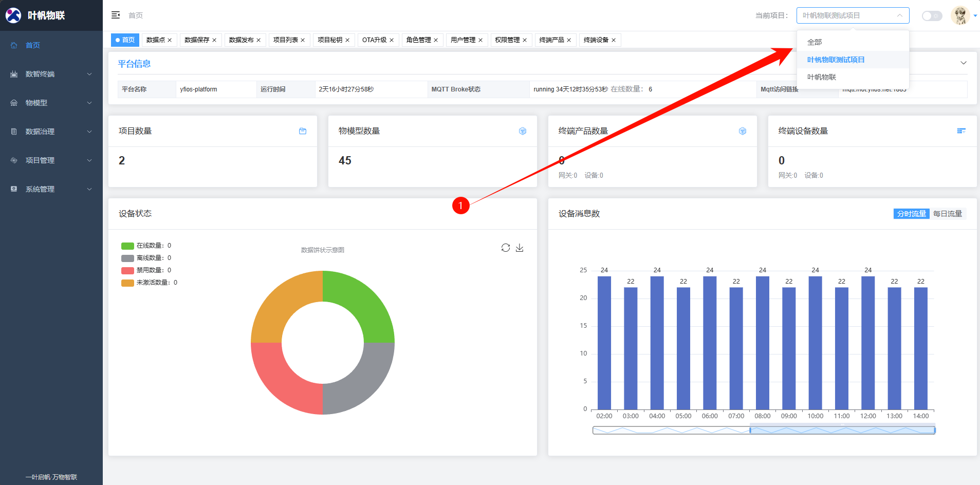Collapse the 平台信息 panel chevron

(x=963, y=63)
